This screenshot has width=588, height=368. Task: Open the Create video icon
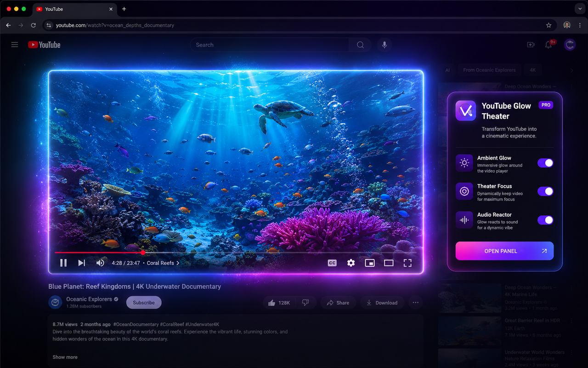point(531,45)
